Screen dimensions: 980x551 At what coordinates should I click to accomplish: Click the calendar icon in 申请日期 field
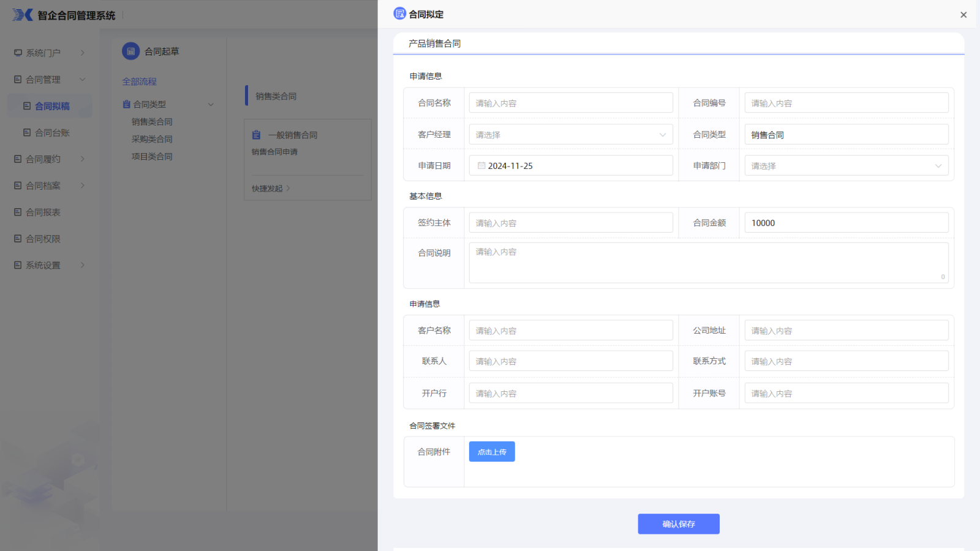481,166
